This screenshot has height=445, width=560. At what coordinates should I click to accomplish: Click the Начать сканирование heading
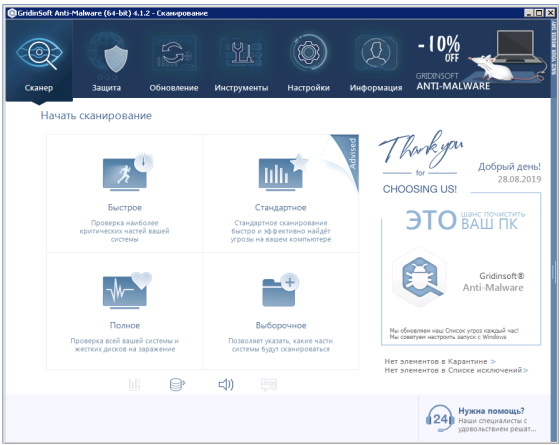pyautogui.click(x=96, y=116)
